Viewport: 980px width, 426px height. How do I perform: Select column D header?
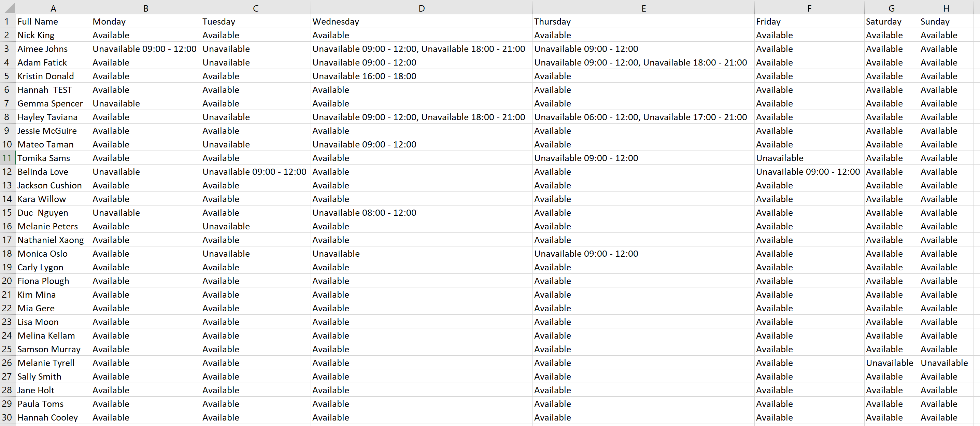click(421, 8)
